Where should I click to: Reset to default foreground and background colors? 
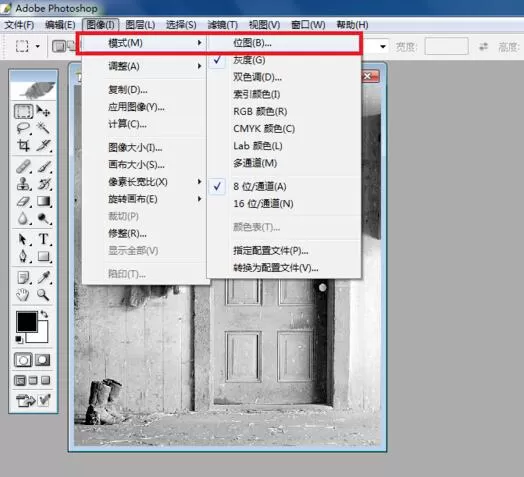pos(19,339)
